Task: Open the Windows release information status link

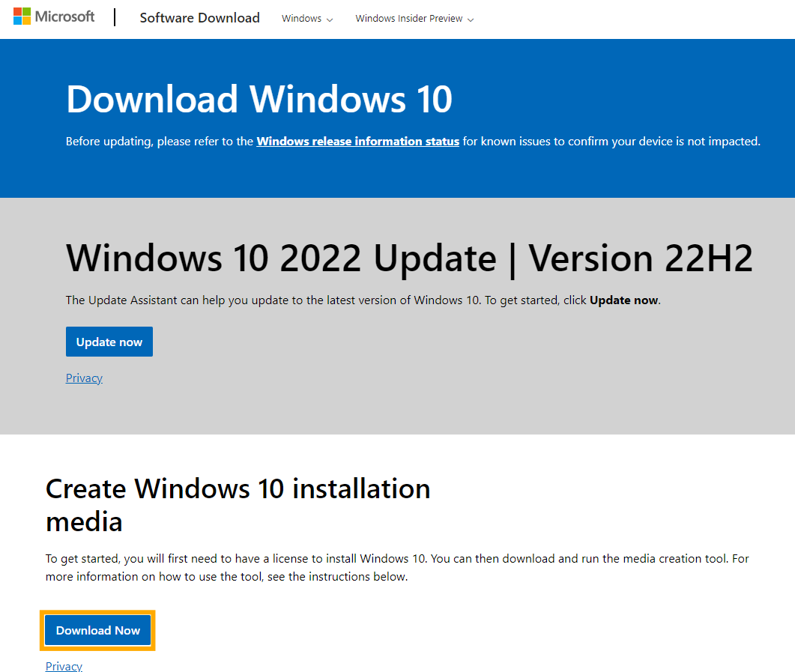Action: [x=358, y=142]
